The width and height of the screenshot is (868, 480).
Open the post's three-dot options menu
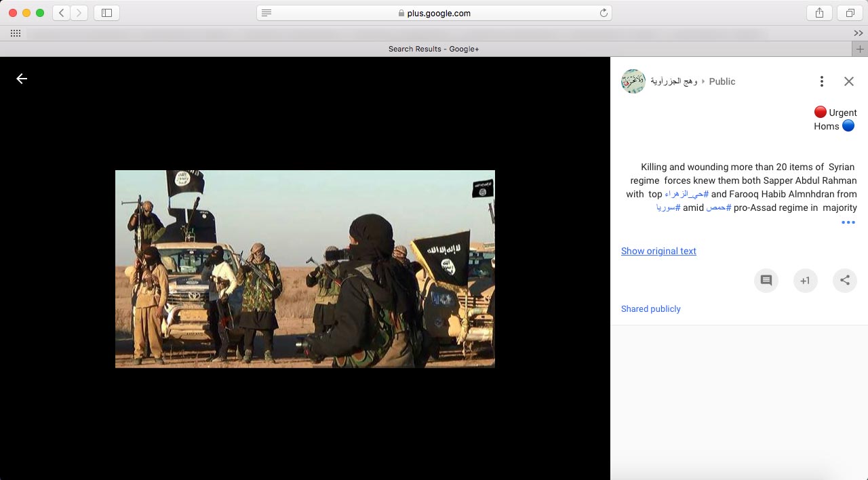pos(821,81)
